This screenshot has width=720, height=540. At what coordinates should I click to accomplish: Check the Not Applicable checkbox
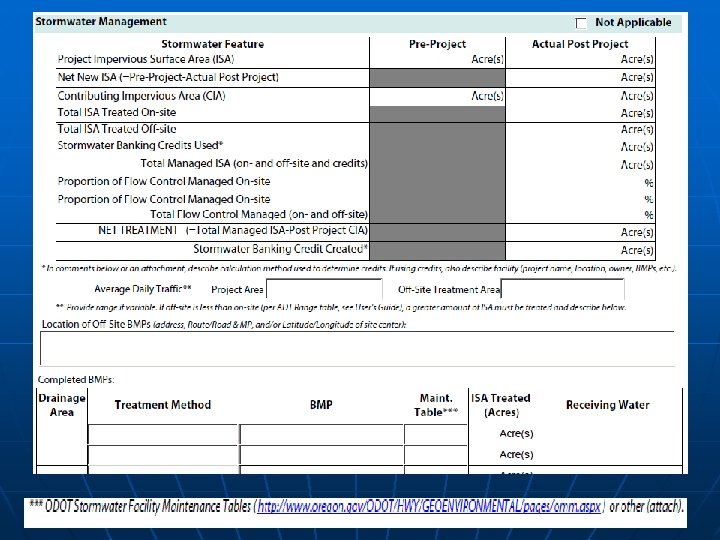pyautogui.click(x=581, y=23)
